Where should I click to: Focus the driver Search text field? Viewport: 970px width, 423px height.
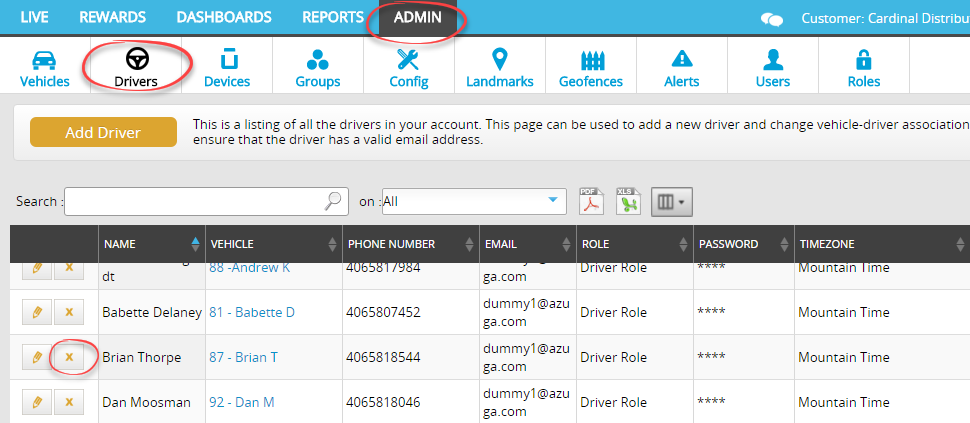(206, 201)
